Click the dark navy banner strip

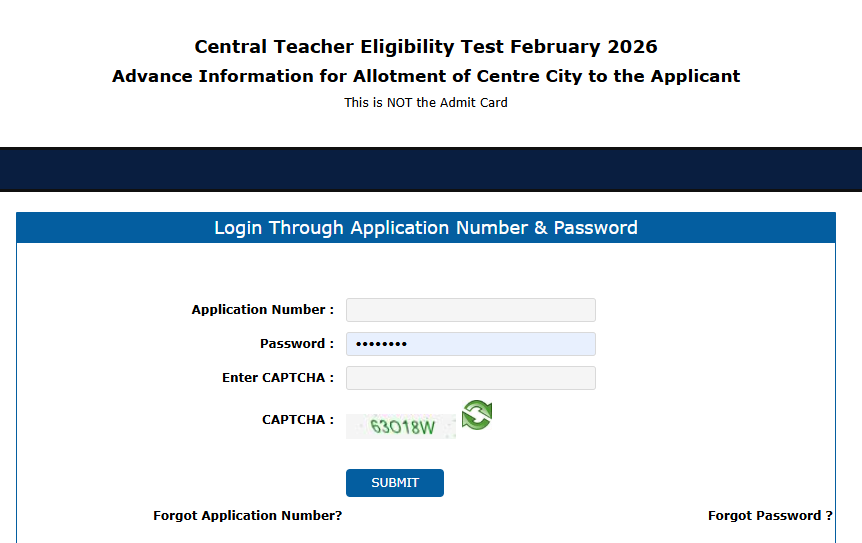[431, 169]
